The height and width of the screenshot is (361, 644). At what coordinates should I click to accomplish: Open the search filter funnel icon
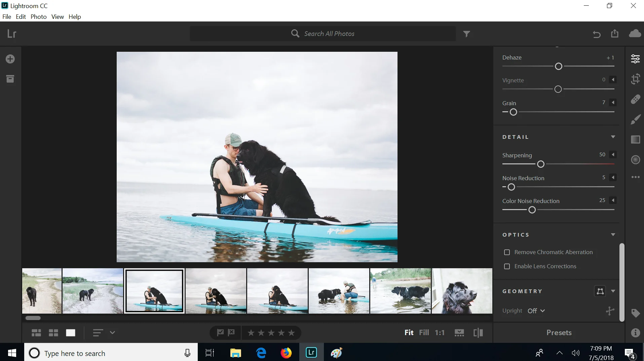tap(466, 34)
